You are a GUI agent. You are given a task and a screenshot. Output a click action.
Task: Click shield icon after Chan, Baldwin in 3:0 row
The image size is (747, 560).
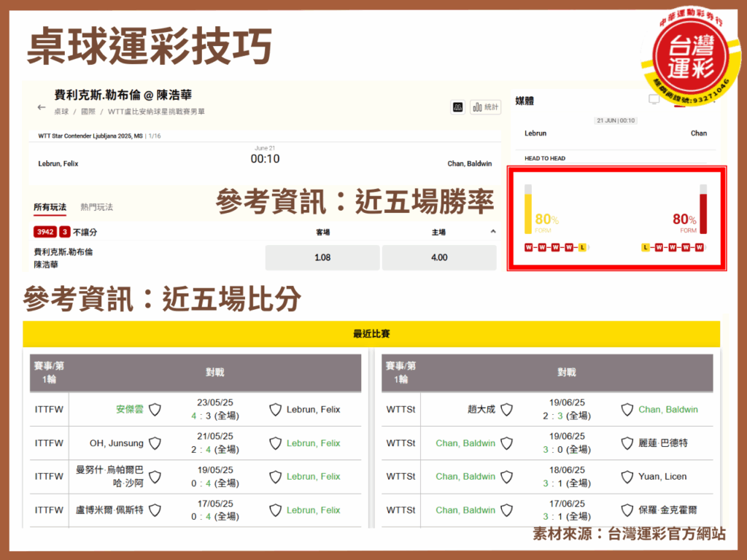[507, 443]
